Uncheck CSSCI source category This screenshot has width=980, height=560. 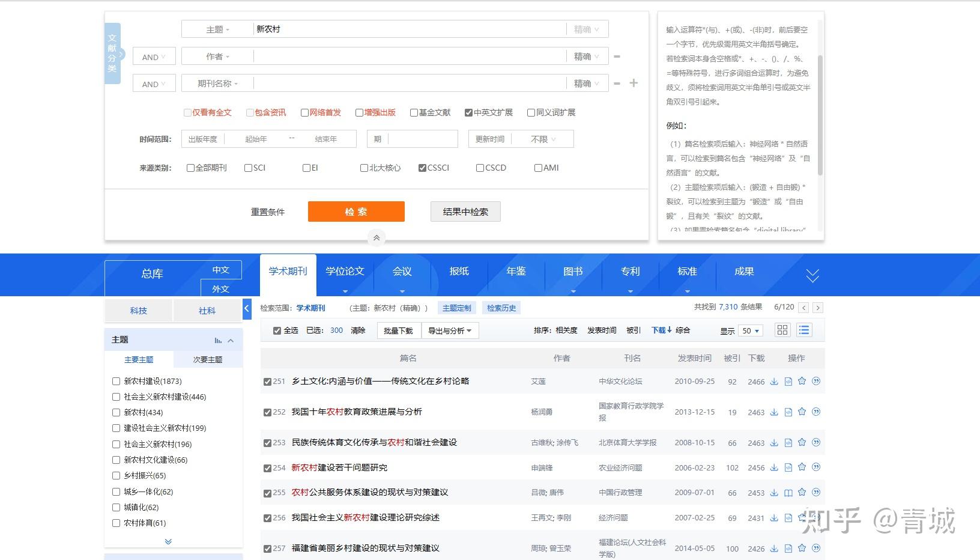[x=422, y=168]
